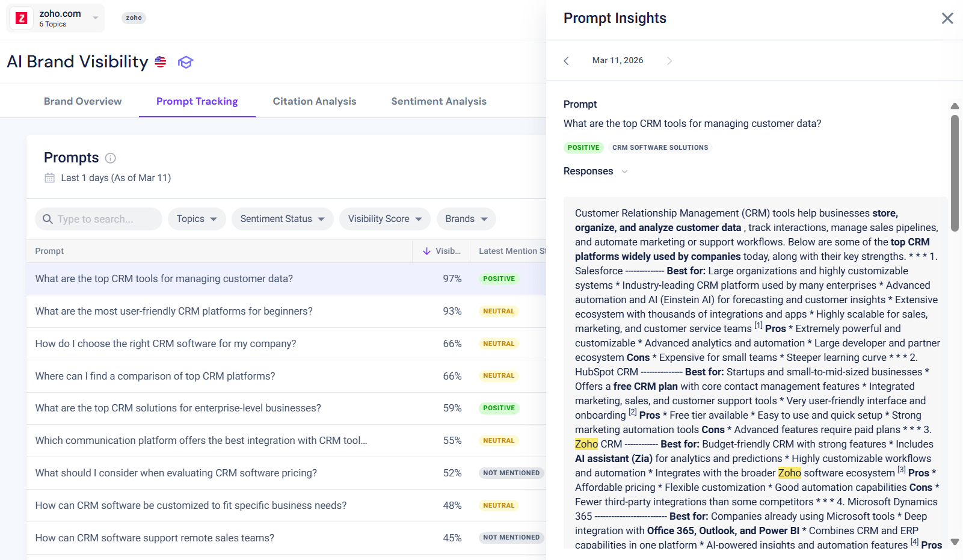
Task: Open citation reference [3] in the response
Action: click(x=902, y=470)
